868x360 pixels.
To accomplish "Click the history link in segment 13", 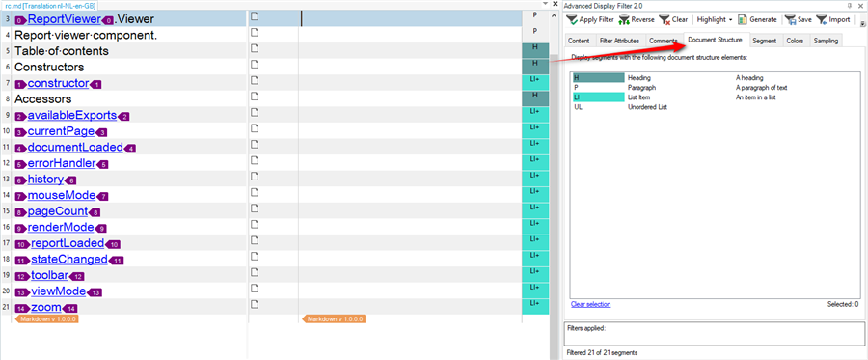I will (x=45, y=180).
